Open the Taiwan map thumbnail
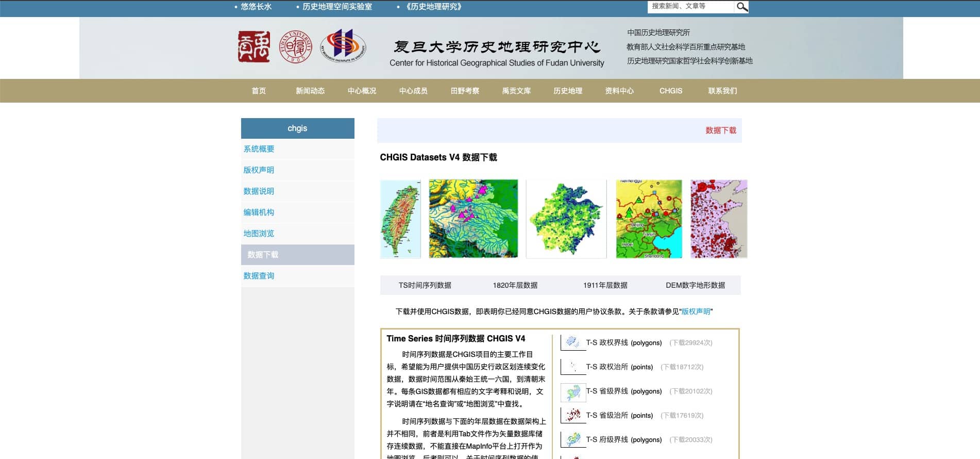The width and height of the screenshot is (980, 459). tap(400, 219)
